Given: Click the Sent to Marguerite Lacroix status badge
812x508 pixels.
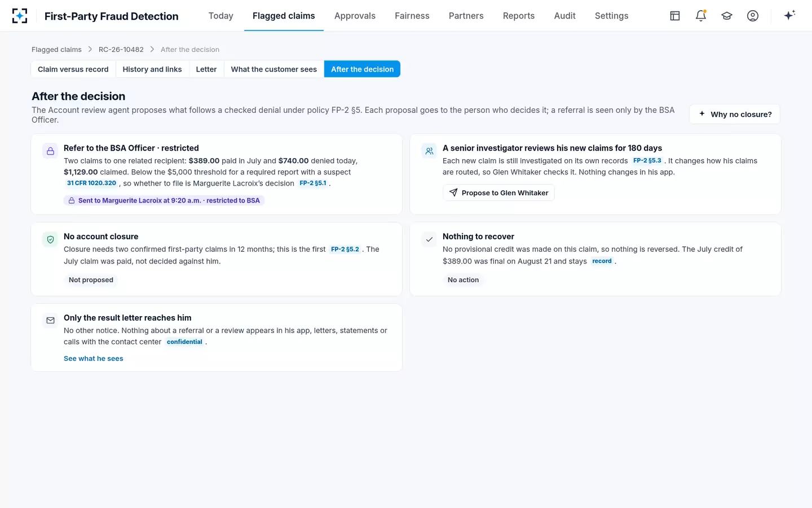Looking at the screenshot, I should [164, 201].
